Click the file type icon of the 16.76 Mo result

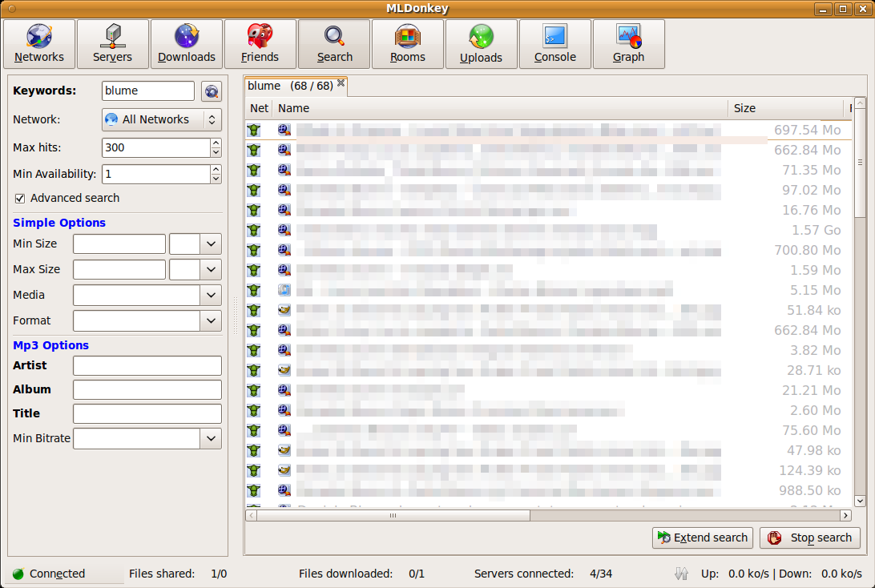click(x=284, y=210)
